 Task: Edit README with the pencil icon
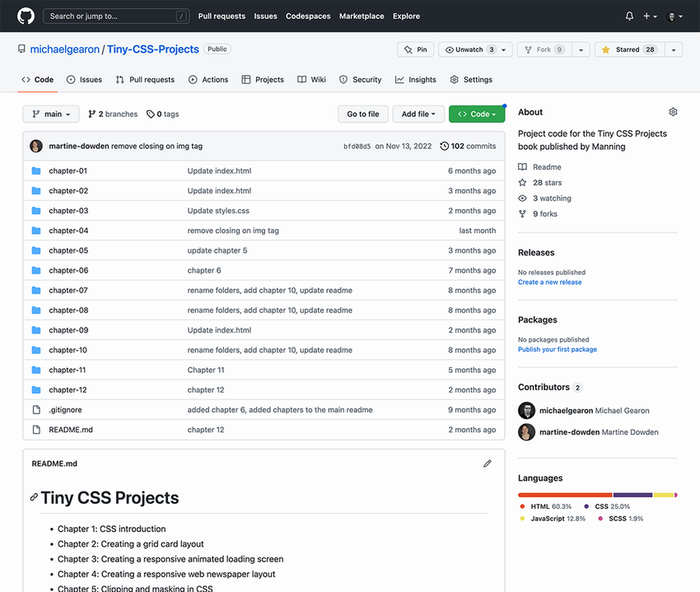pyautogui.click(x=487, y=464)
